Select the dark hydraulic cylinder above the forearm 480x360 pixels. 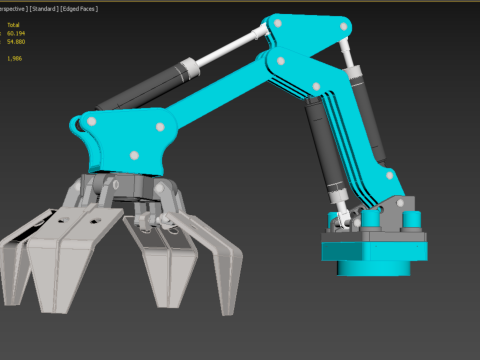[x=147, y=85]
